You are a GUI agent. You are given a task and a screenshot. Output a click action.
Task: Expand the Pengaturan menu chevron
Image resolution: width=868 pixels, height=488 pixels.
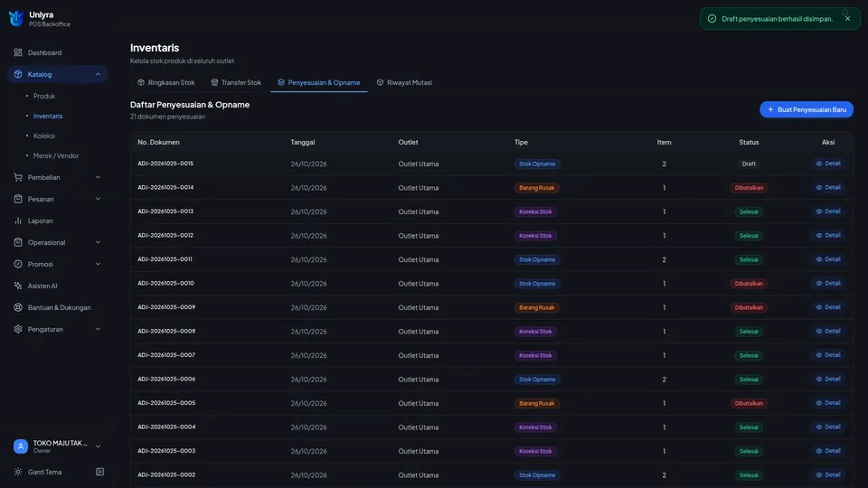point(98,329)
